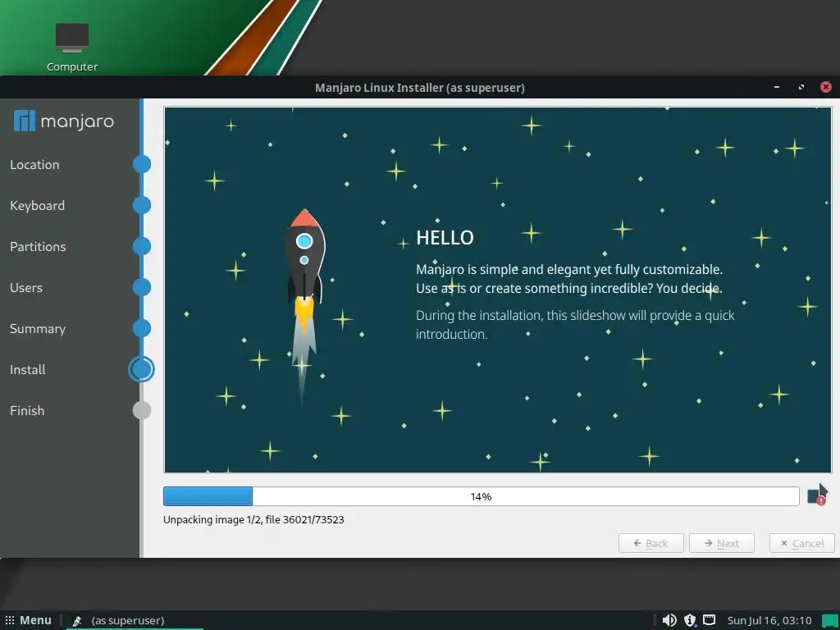
Task: Click the Back button
Action: [651, 543]
